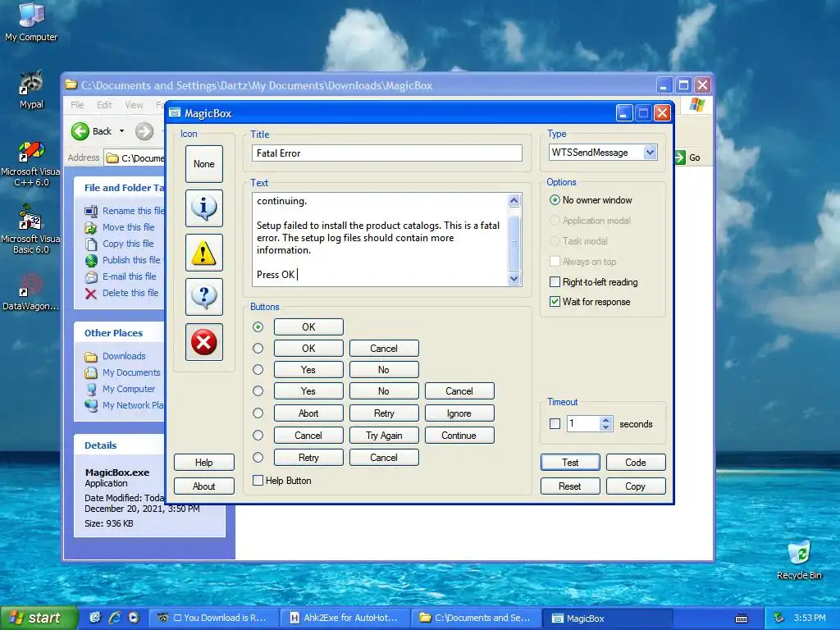Open the Edit menu in Explorer
Image resolution: width=840 pixels, height=630 pixels.
pyautogui.click(x=104, y=105)
